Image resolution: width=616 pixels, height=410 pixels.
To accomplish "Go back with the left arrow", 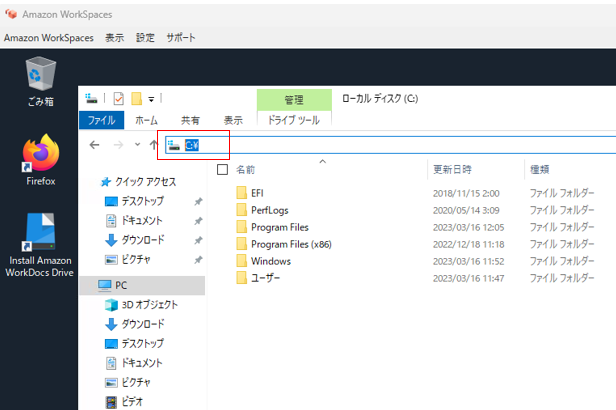I will [94, 145].
